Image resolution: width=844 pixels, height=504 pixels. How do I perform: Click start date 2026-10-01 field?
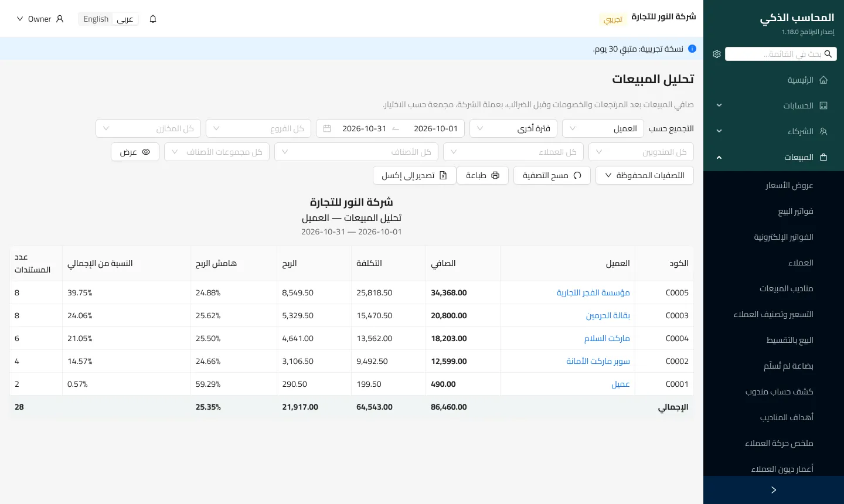(435, 128)
